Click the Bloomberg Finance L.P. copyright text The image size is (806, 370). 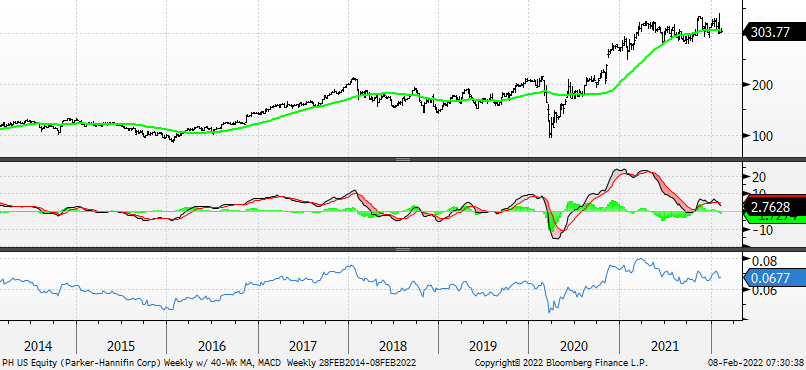[561, 363]
